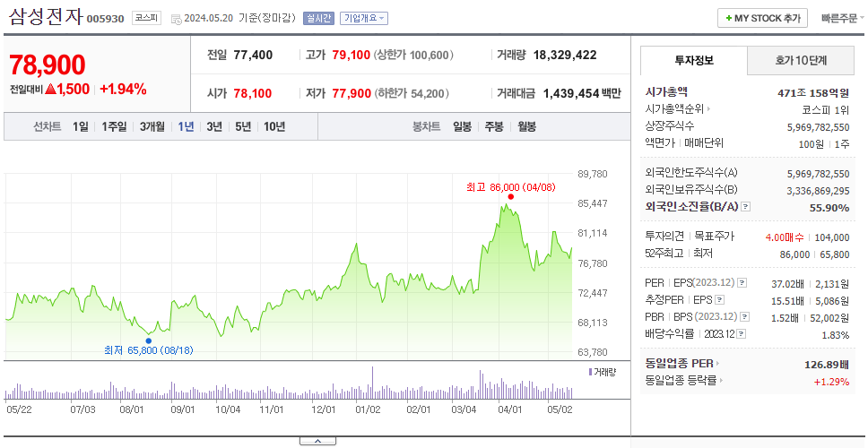Click the 상한가 100,600 text
The image size is (868, 448).
[414, 55]
